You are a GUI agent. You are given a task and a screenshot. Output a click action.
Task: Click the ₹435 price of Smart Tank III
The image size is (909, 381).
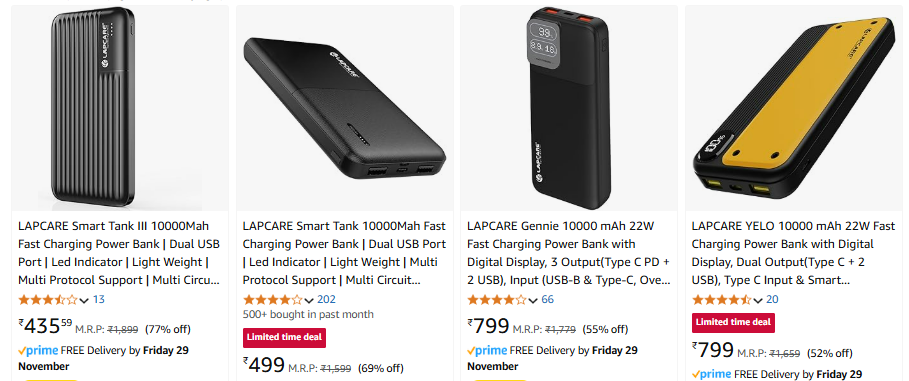[x=45, y=325]
